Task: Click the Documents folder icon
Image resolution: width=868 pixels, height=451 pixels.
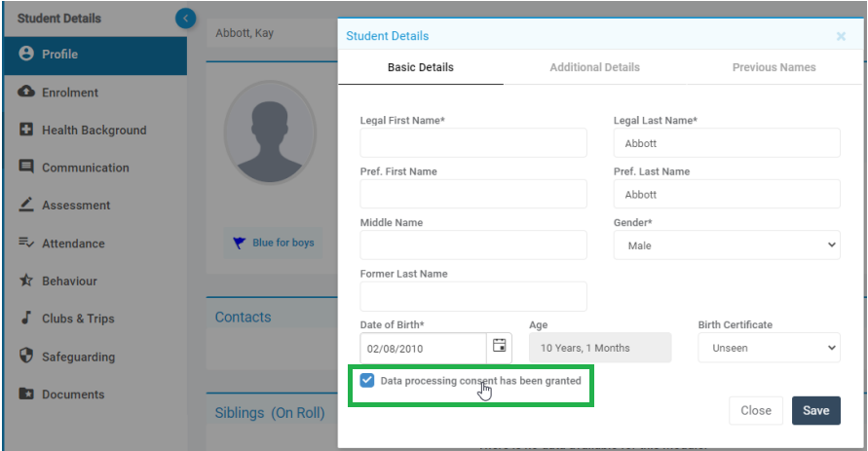Action: point(26,394)
